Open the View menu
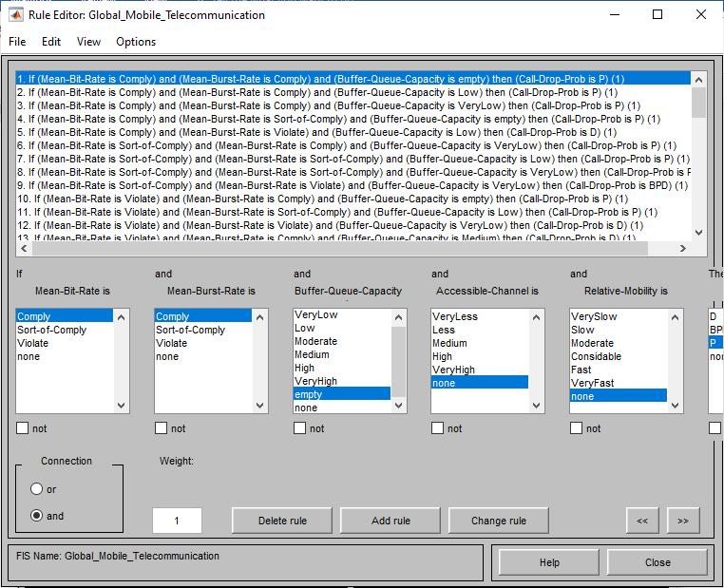This screenshot has height=588, width=724. 88,42
